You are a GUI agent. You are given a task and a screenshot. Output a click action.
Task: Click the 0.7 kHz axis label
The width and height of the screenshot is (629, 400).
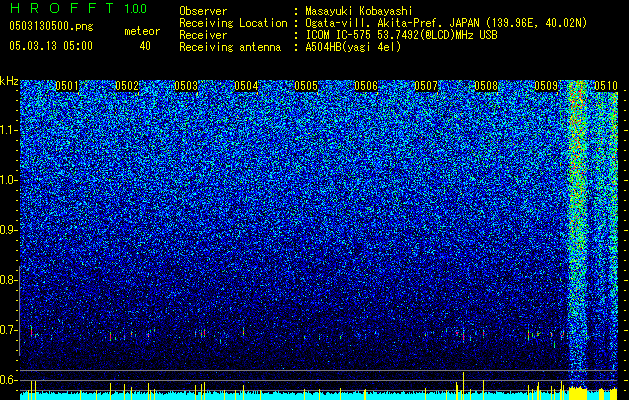pos(9,330)
